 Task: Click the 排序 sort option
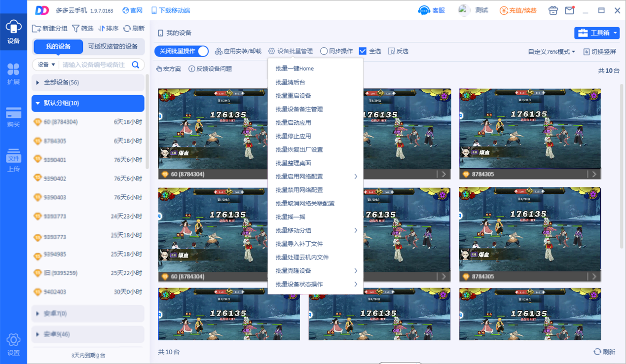109,29
